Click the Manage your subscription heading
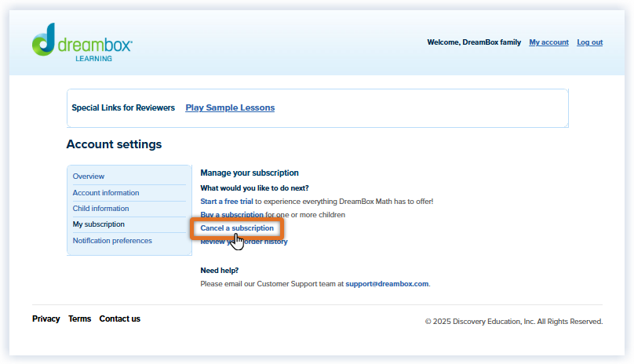The image size is (634, 364). [x=250, y=173]
